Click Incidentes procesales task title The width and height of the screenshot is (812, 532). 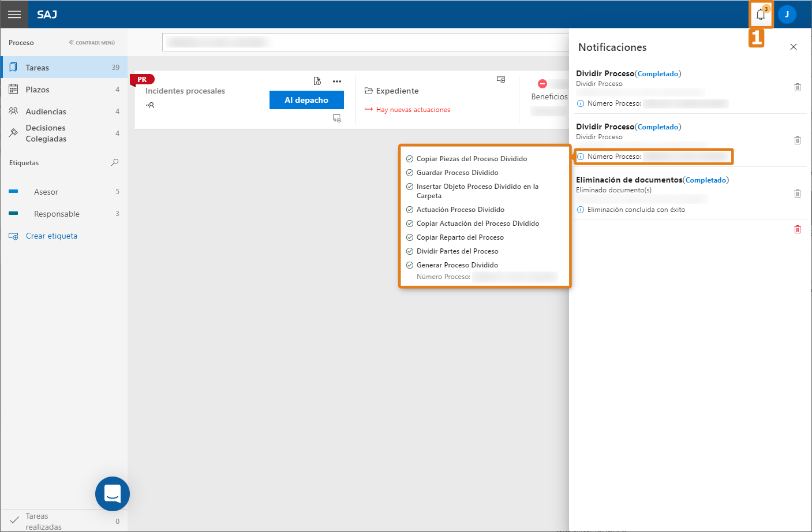(x=185, y=91)
